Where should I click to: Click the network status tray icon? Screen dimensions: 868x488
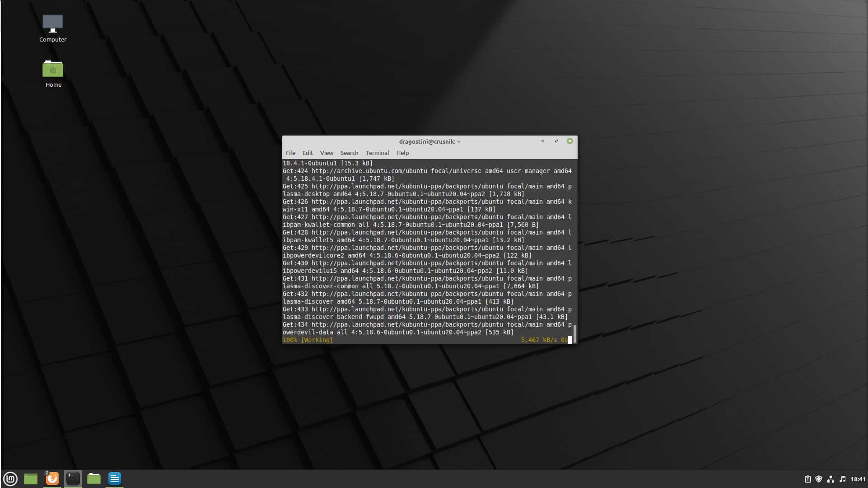point(831,479)
